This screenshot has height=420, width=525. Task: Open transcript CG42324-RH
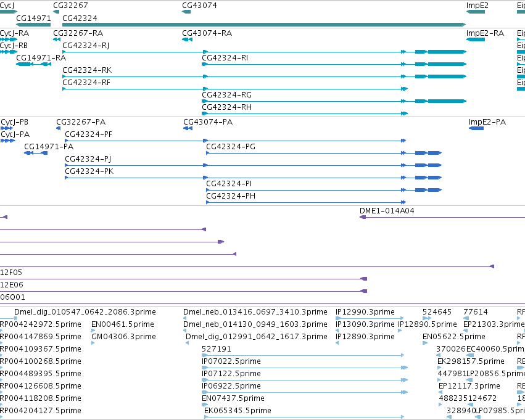[x=226, y=107]
